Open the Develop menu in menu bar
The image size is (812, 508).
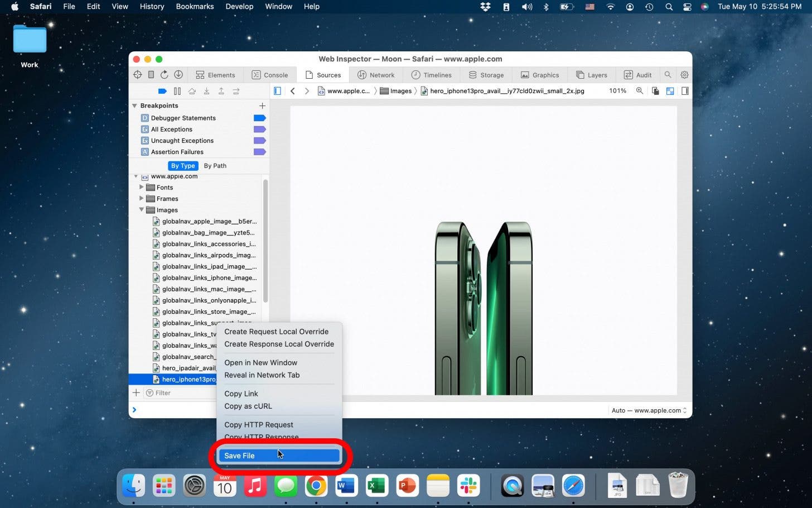tap(239, 7)
